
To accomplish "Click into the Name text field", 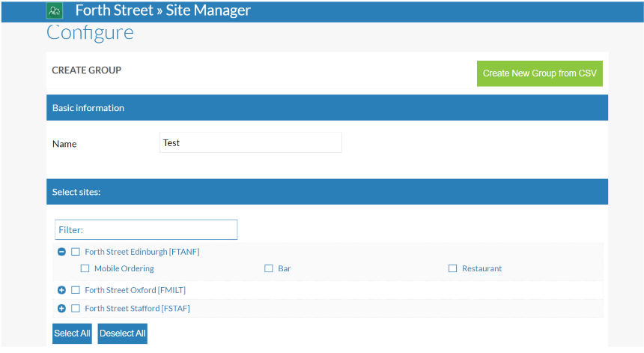I will pos(250,142).
